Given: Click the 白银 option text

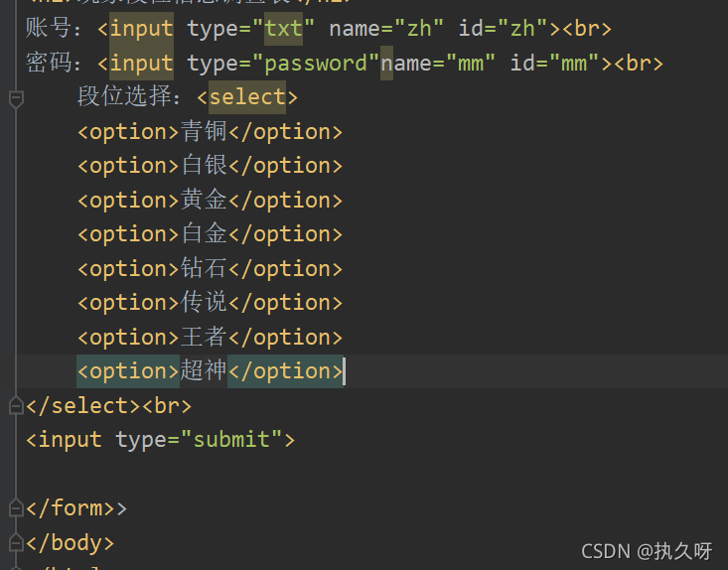Looking at the screenshot, I should [204, 166].
